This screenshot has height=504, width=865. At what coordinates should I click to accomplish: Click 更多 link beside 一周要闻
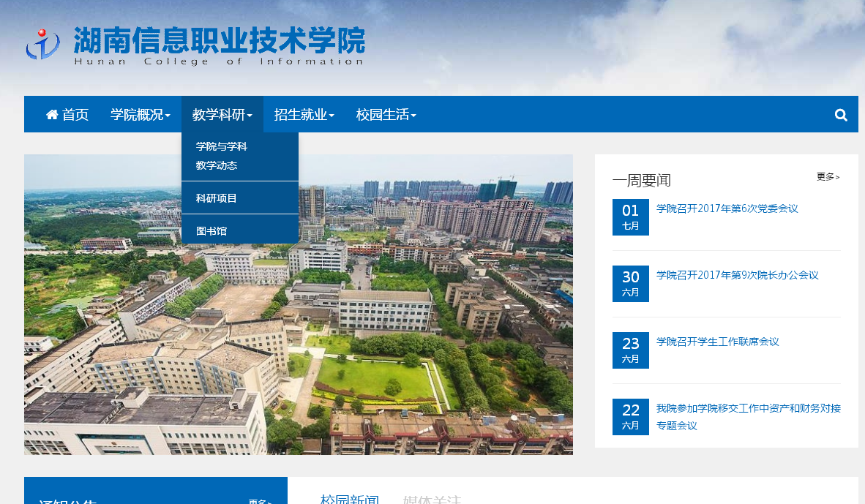click(828, 177)
